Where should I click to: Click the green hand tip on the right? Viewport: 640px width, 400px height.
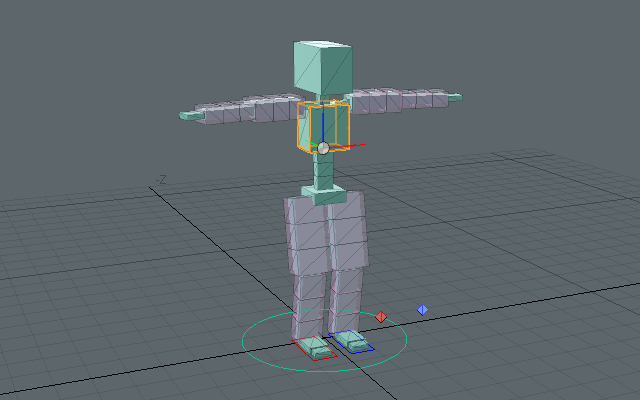point(455,97)
